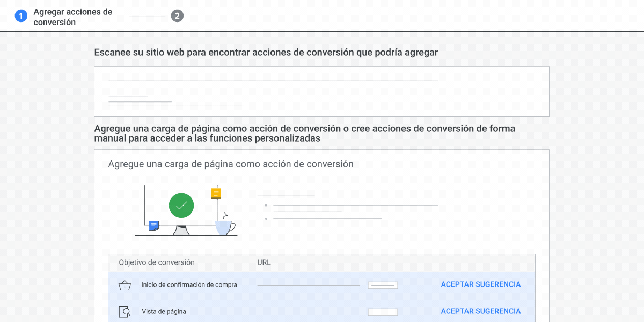Viewport: 644px width, 322px height.
Task: Select step 1 circle 'Agregar acciones de conversión'
Action: (21, 16)
